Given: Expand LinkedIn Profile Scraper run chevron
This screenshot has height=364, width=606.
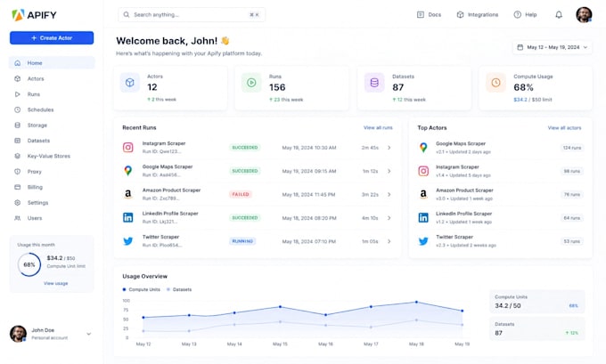Looking at the screenshot, I should [x=389, y=218].
